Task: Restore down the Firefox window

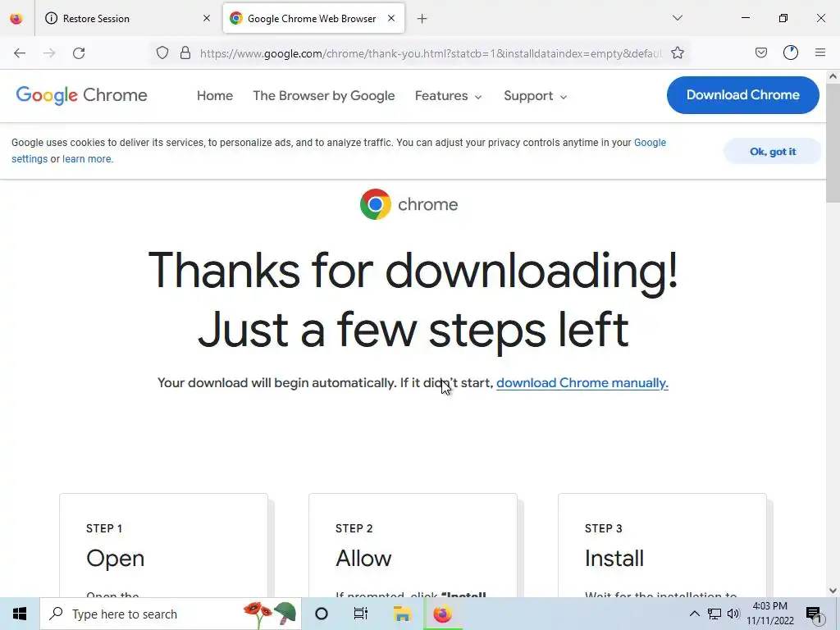Action: click(x=783, y=18)
